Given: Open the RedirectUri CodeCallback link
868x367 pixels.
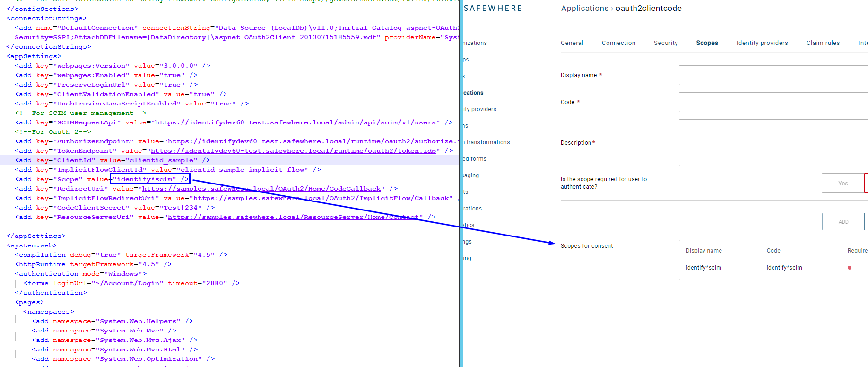Looking at the screenshot, I should click(x=261, y=189).
